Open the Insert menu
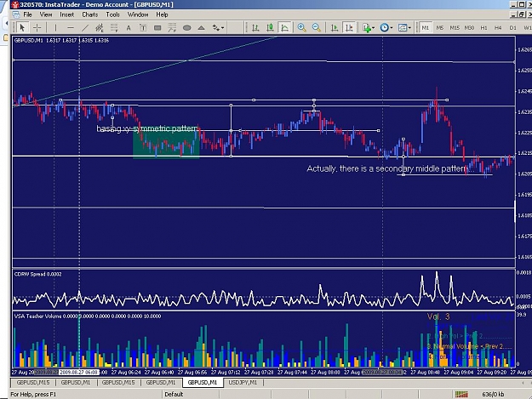 click(67, 14)
